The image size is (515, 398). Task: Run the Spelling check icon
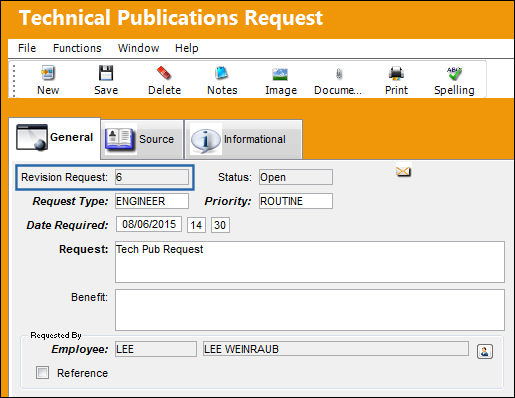pos(454,73)
